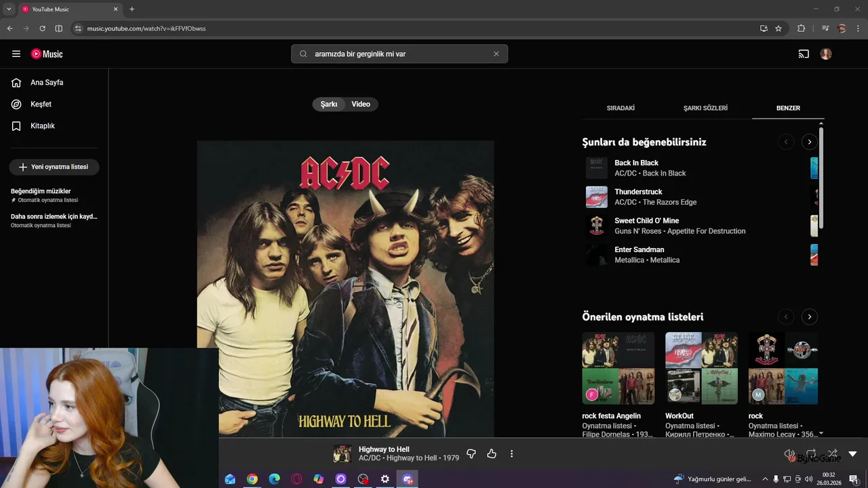This screenshot has height=488, width=868.
Task: Switch to Şarkı mode
Action: 329,104
